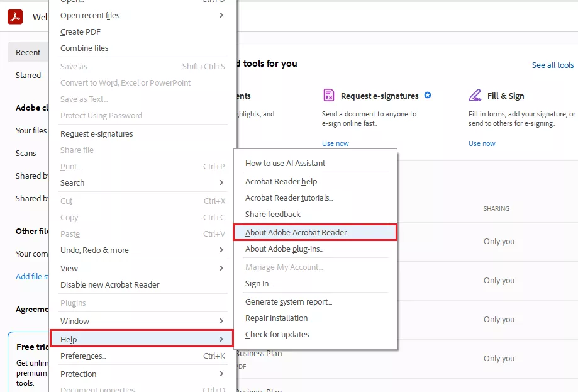
Task: Click the blue info icon beside Request e-signatures
Action: (428, 96)
